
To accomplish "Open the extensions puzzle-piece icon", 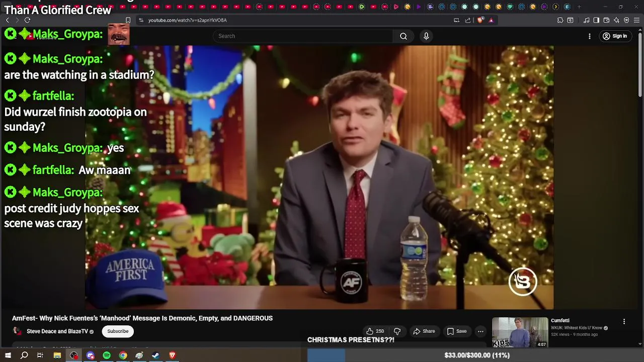I will tap(560, 20).
